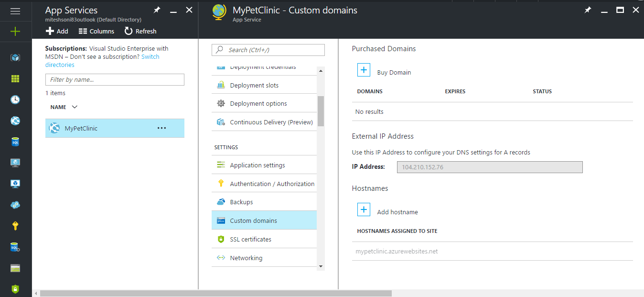Open Deployment options

coord(264,103)
